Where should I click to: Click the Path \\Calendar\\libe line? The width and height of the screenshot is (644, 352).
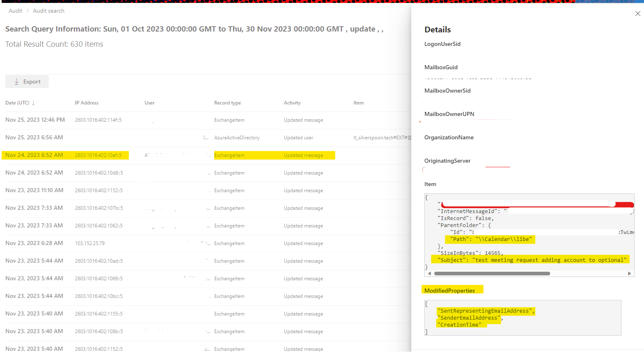491,239
